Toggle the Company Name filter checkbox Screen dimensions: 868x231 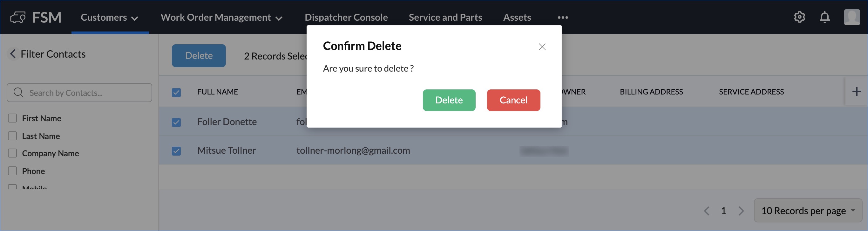[12, 153]
